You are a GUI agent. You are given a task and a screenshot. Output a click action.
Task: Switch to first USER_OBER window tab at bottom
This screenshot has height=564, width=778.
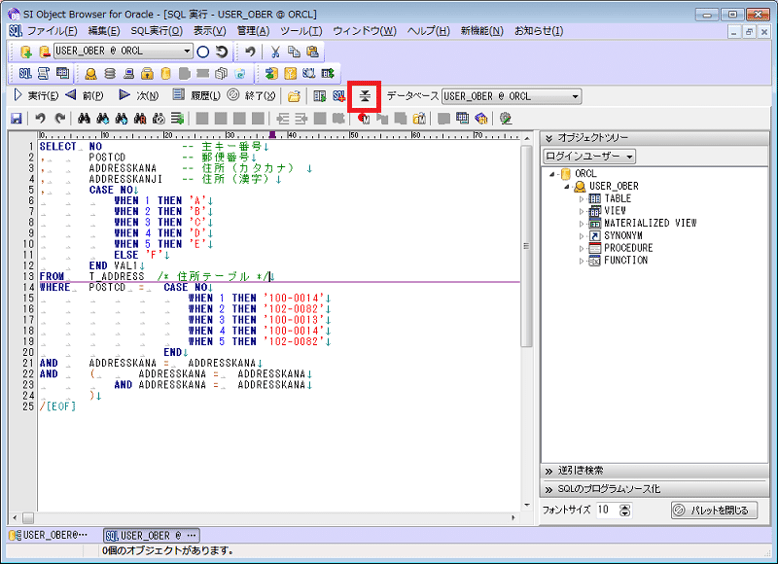click(x=50, y=535)
